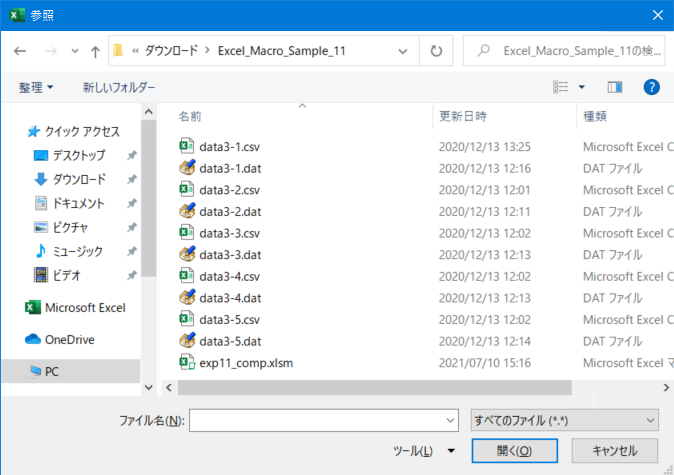Open the help question mark
The width and height of the screenshot is (674, 475).
[x=651, y=87]
